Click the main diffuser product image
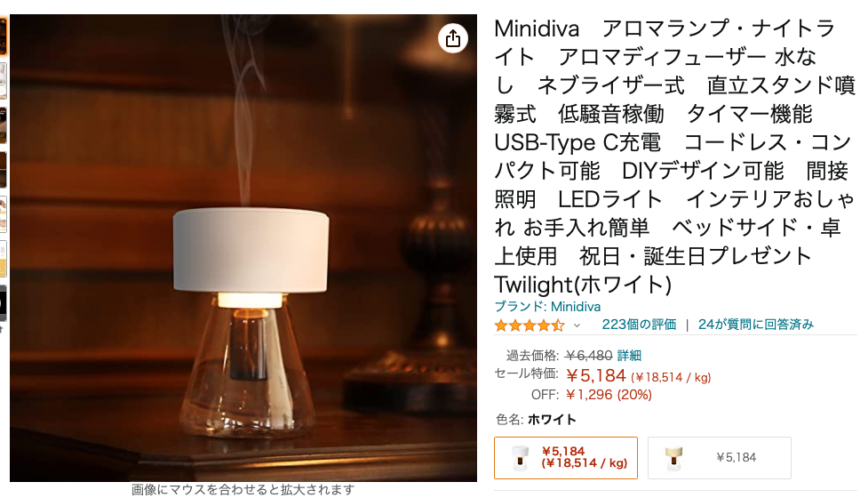Screen dimensions: 868x498 coord(243,248)
